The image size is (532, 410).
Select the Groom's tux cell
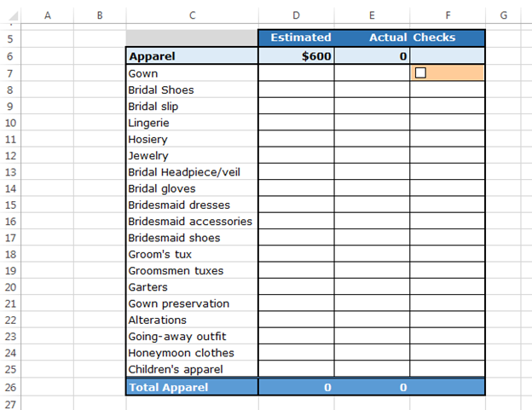(192, 254)
